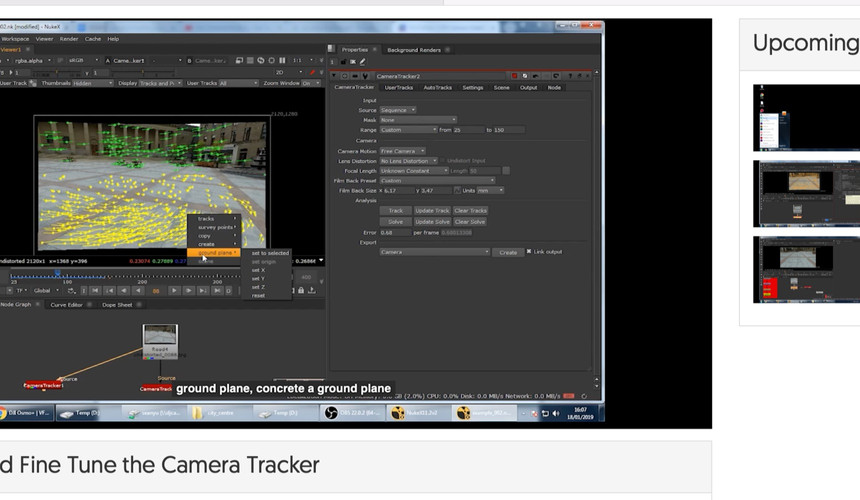Open the Focal Length dropdown
860x500 pixels.
[x=414, y=171]
